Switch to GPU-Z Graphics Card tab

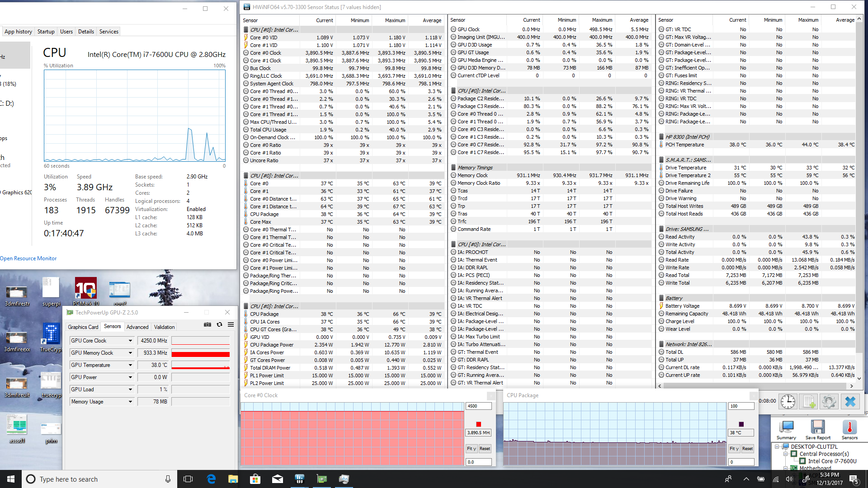click(83, 327)
